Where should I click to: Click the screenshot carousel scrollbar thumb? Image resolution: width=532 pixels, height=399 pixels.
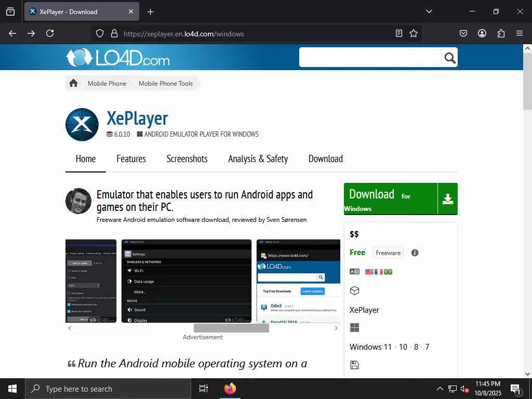[x=231, y=328]
